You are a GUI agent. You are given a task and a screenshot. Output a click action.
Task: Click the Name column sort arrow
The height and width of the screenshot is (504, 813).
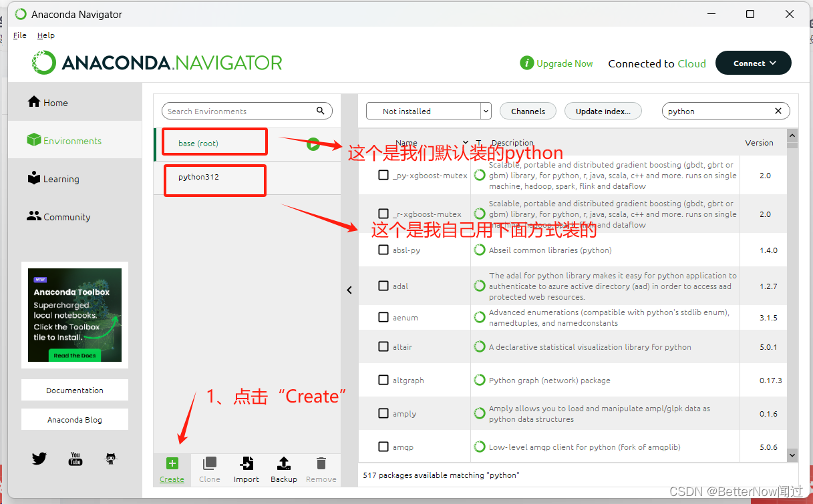466,142
